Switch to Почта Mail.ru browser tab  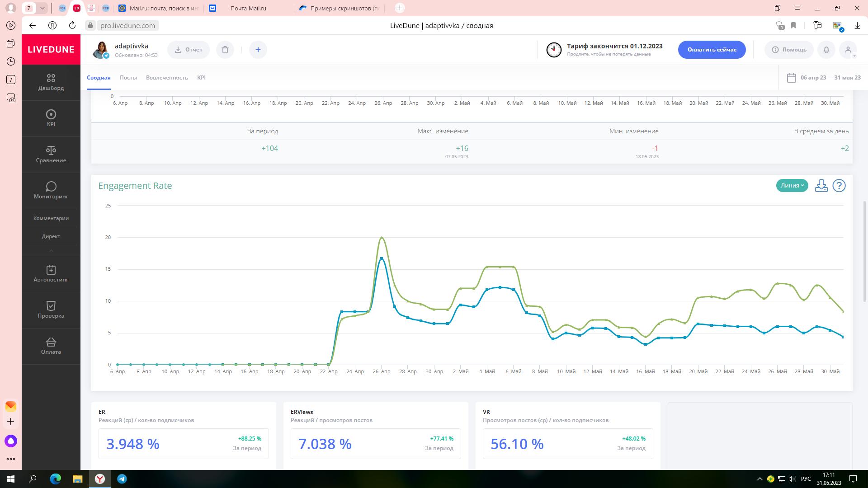248,8
